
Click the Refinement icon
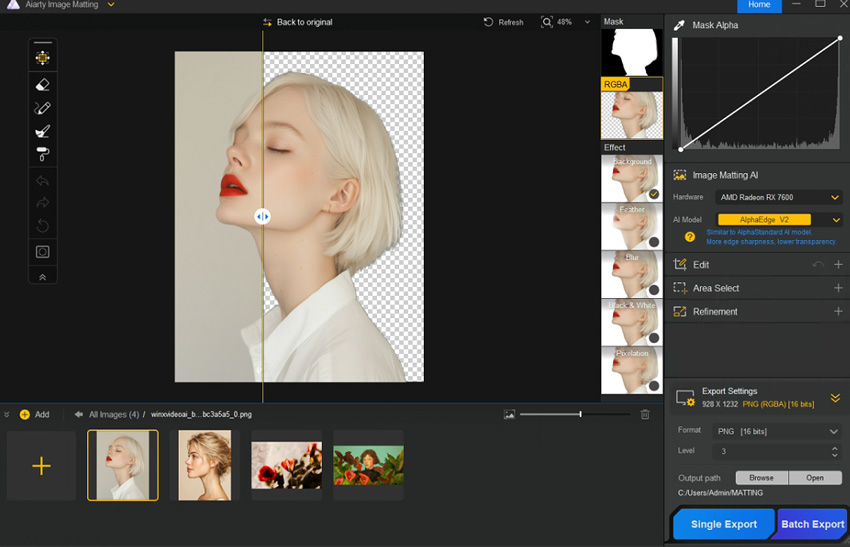679,311
